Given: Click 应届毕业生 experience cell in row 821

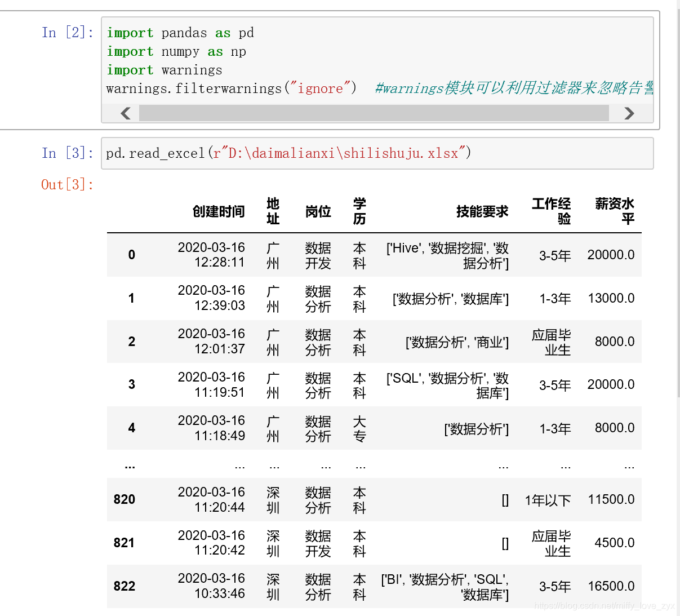Looking at the screenshot, I should [x=552, y=543].
